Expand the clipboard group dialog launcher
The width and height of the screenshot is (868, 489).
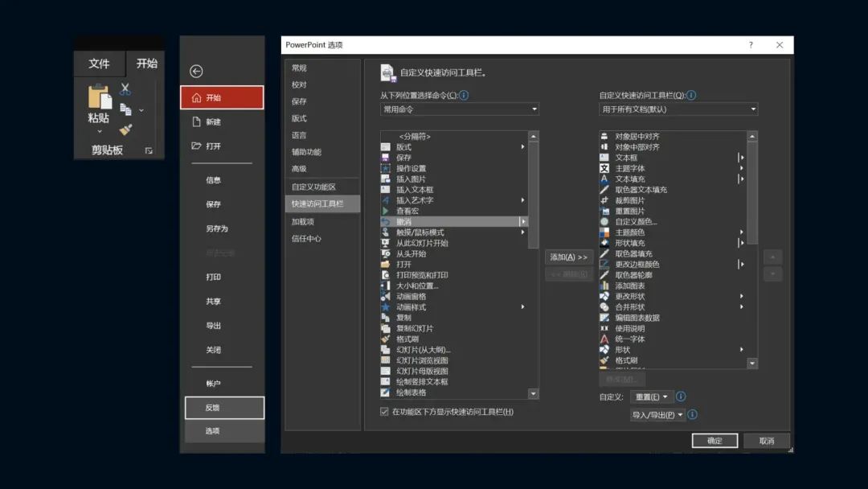pyautogui.click(x=149, y=150)
